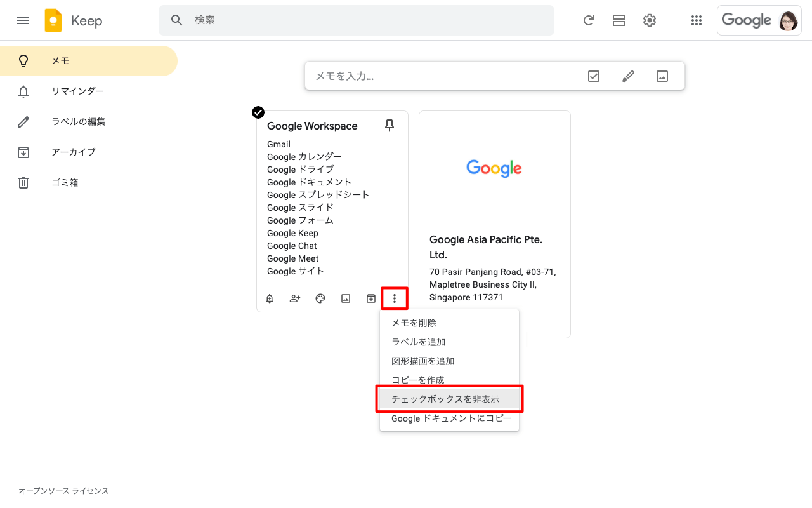Screen dimensions: 812x508
Task: Open the Google account avatar
Action: pos(789,20)
